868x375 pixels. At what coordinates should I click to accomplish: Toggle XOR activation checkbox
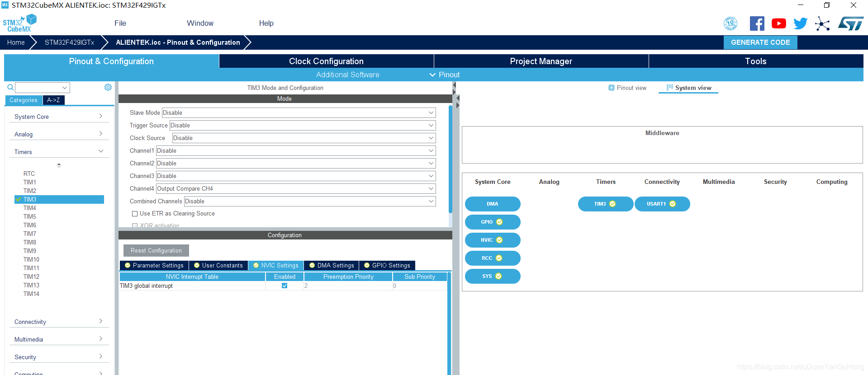pos(135,225)
